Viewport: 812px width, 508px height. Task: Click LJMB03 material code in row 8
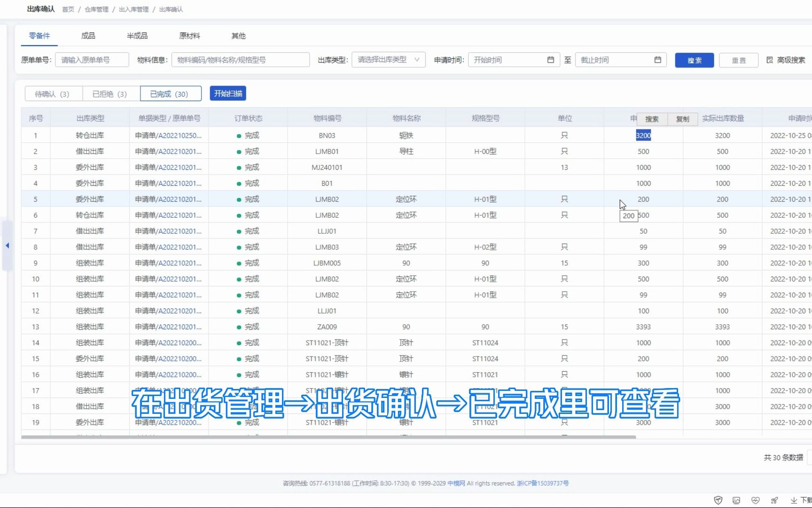click(x=327, y=247)
